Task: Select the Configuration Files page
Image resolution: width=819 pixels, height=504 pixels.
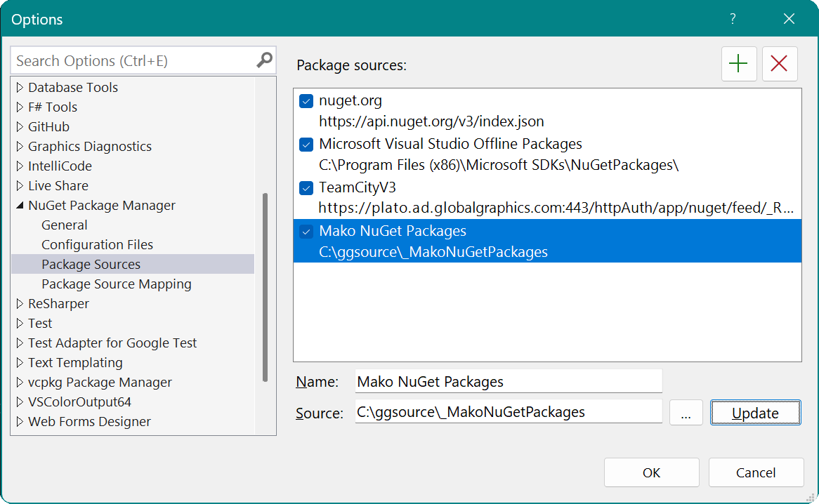Action: [97, 245]
